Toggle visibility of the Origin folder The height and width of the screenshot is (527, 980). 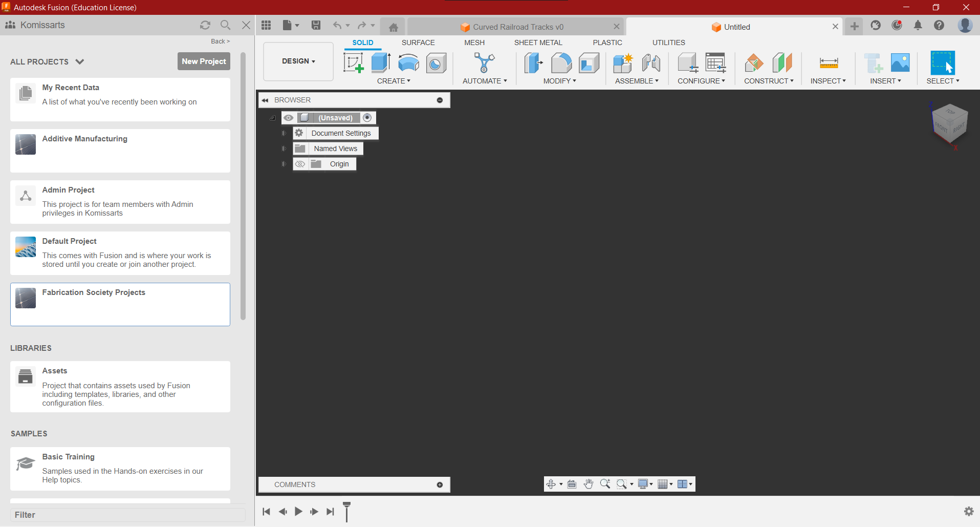tap(300, 164)
